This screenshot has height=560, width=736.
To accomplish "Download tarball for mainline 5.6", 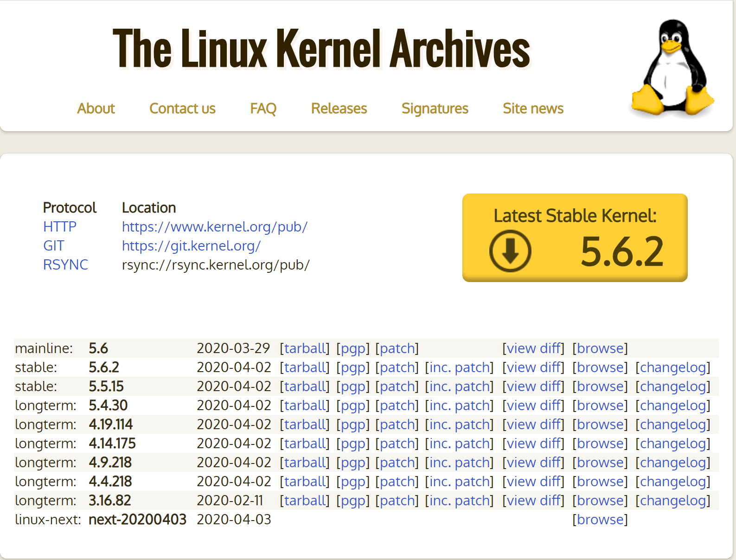I will [305, 348].
